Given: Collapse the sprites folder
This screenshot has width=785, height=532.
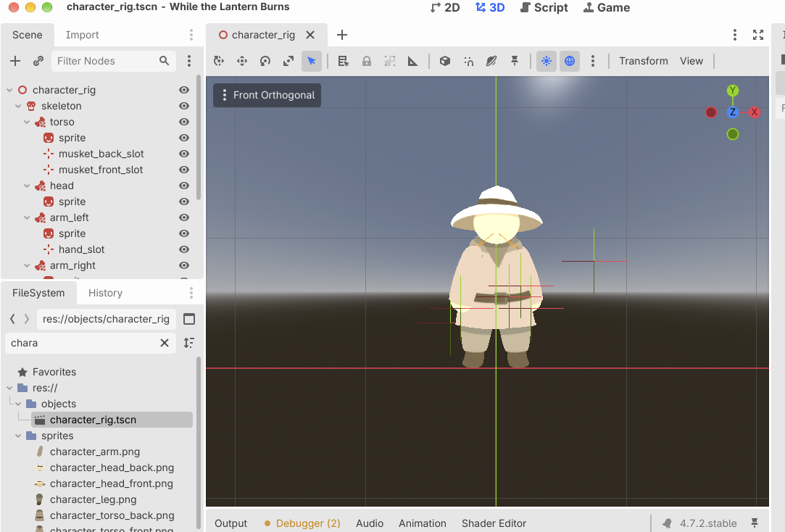Looking at the screenshot, I should pos(18,436).
